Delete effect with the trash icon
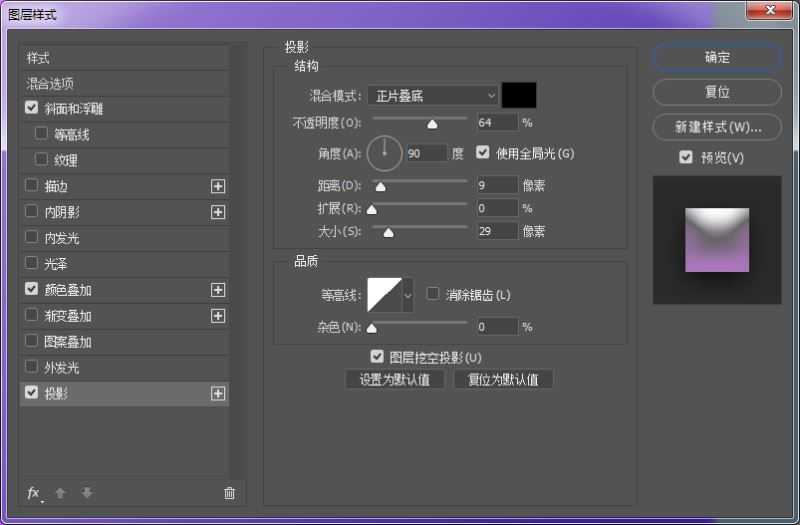The height and width of the screenshot is (525, 800). point(229,493)
